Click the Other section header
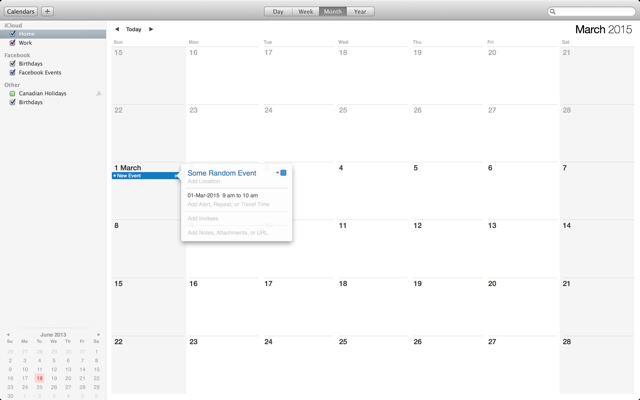 12,85
